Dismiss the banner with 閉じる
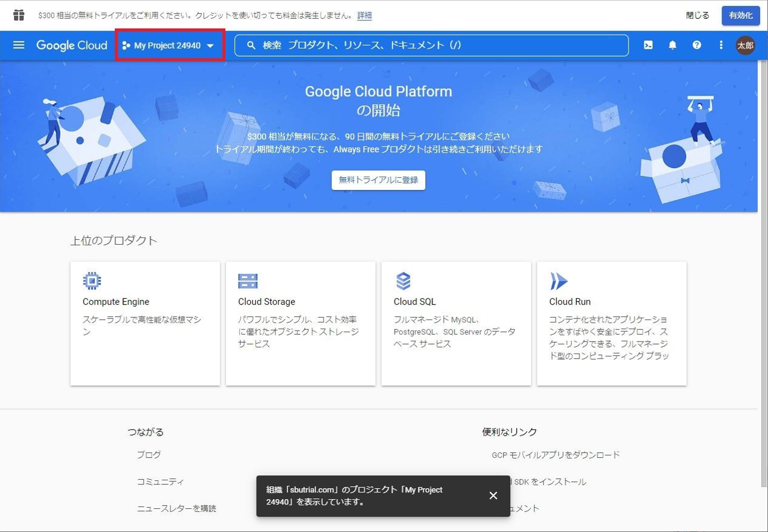 tap(697, 16)
